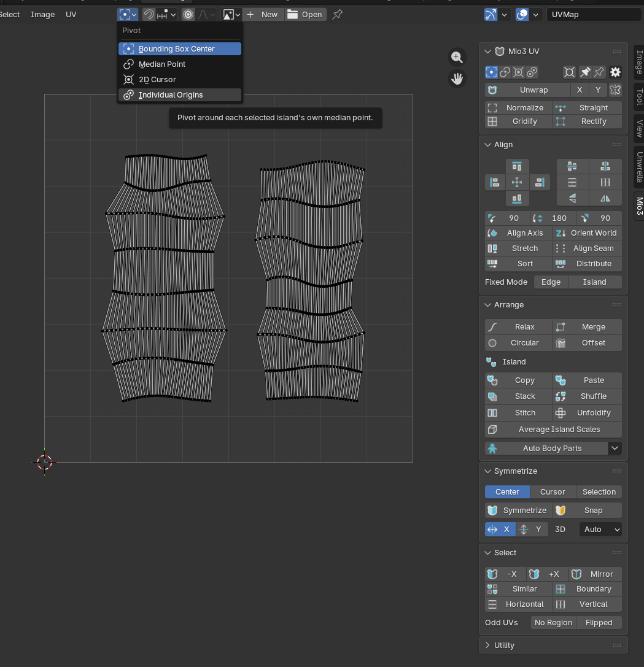Click the align left icon in Align panel
The width and height of the screenshot is (644, 667).
point(494,182)
